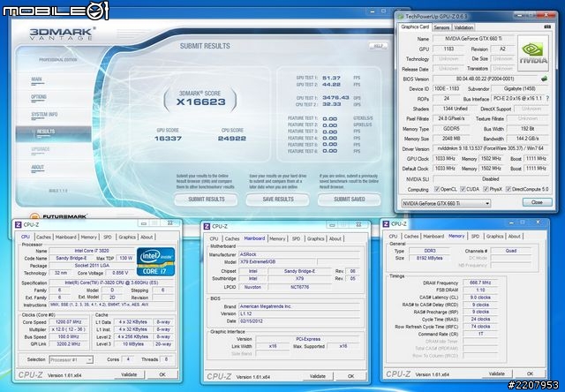The image size is (565, 392).
Task: Click the GPU-Z title bar app icon
Action: coord(400,16)
